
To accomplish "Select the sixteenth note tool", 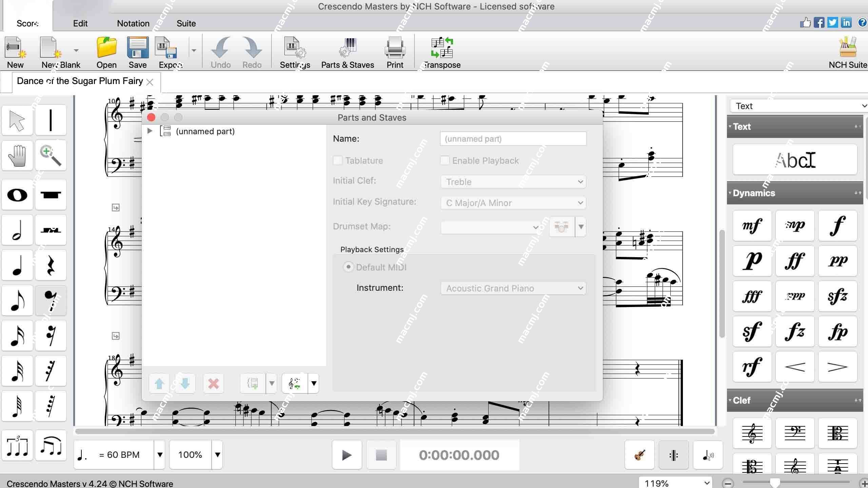I will click(17, 336).
